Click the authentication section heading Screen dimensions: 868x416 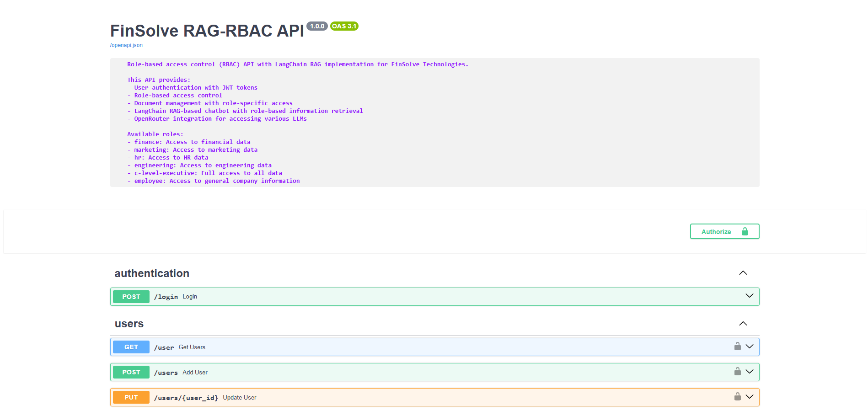pos(152,273)
